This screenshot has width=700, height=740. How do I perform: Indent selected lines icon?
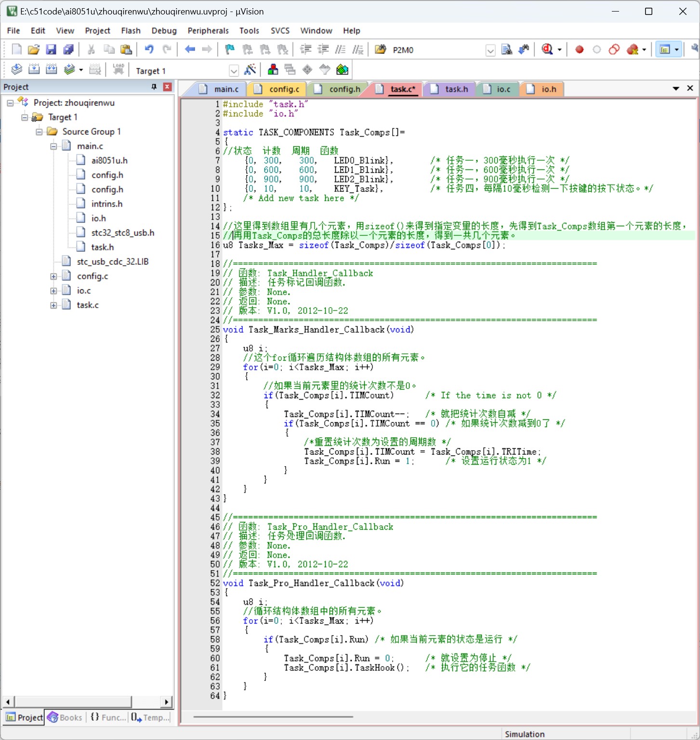pyautogui.click(x=305, y=49)
